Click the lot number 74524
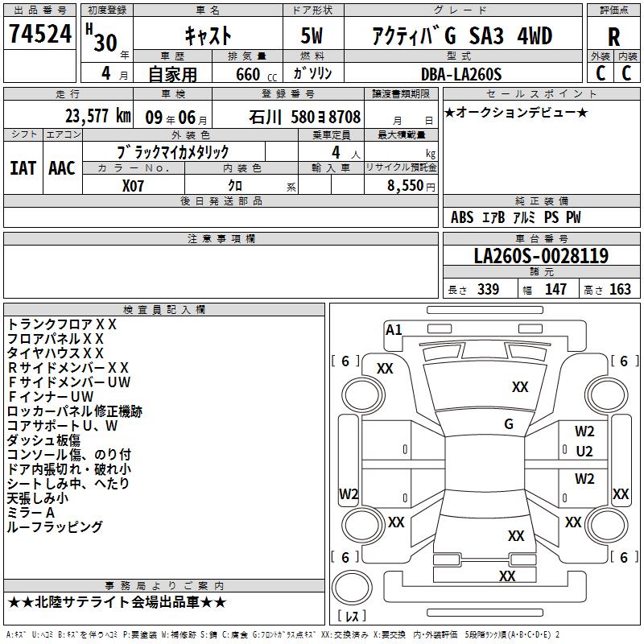The height and width of the screenshot is (644, 644). (40, 34)
